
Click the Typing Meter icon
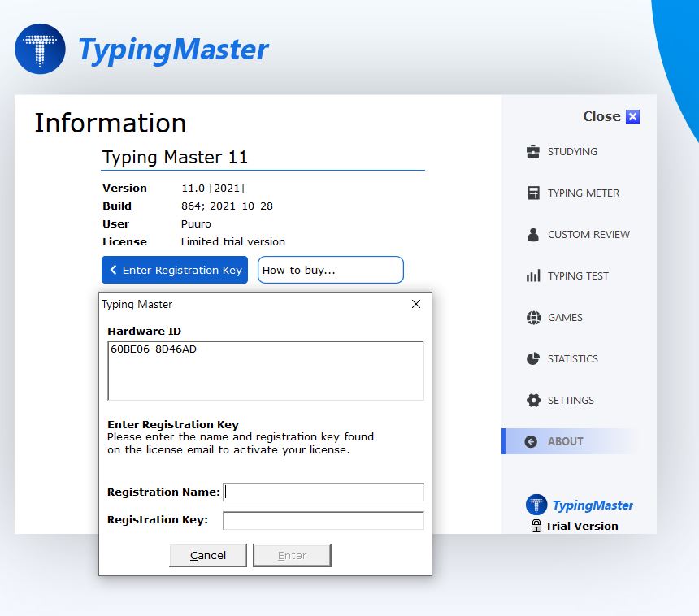533,193
